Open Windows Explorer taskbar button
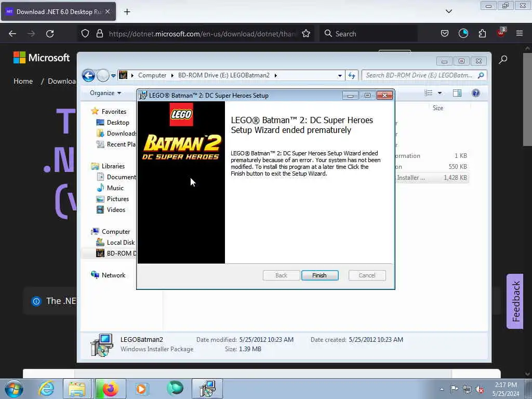 (x=77, y=389)
